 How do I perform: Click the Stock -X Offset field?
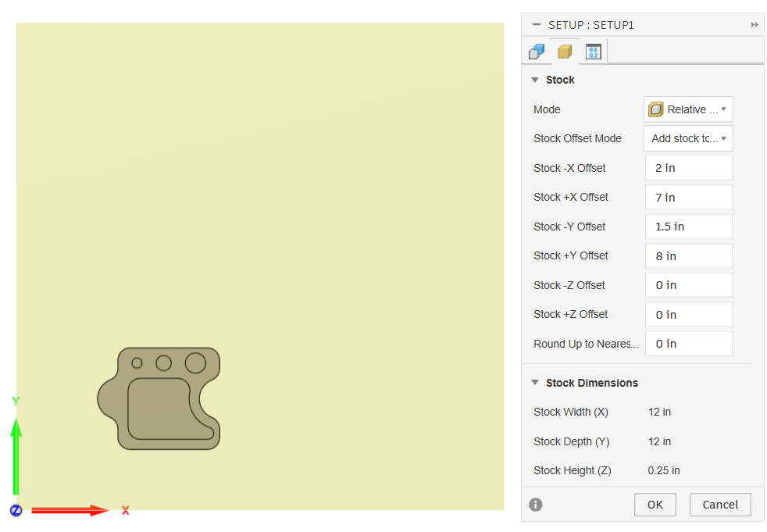click(x=689, y=168)
